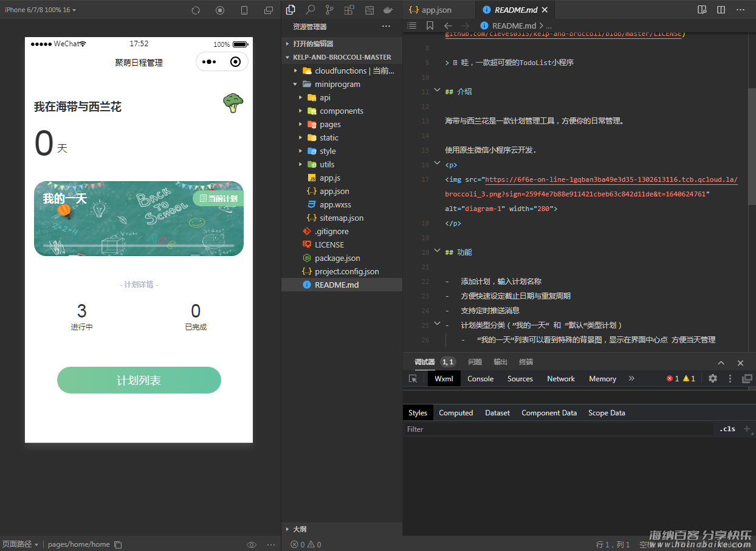Detach the simulator using the window icon
The image size is (756, 551).
pos(269,10)
